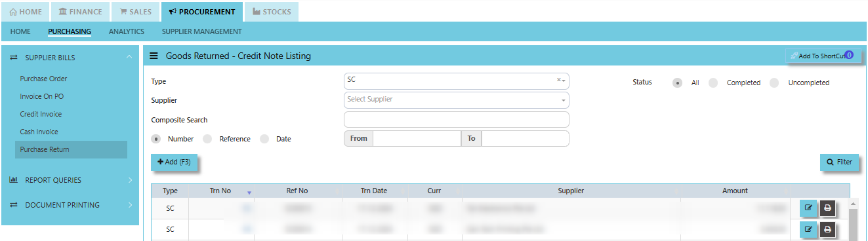Open the Select Supplier dropdown
The width and height of the screenshot is (868, 241).
456,100
